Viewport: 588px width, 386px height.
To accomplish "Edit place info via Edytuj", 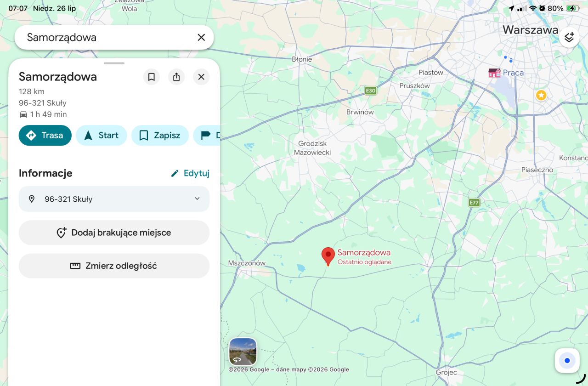I will coord(190,173).
